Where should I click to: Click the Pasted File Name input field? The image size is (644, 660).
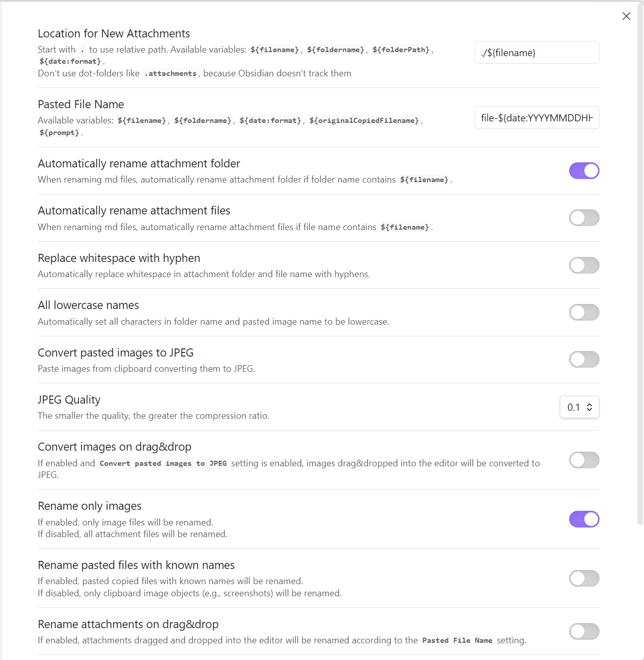(536, 118)
